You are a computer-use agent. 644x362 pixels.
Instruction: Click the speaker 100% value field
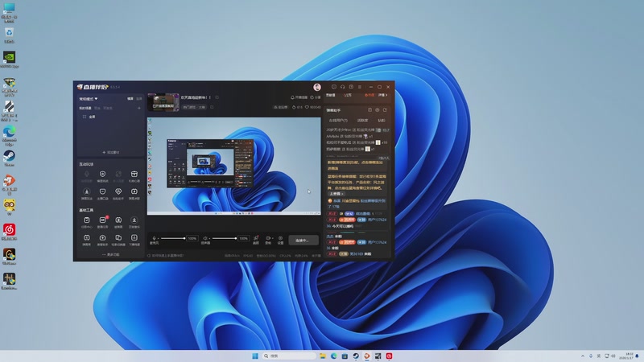pyautogui.click(x=244, y=238)
